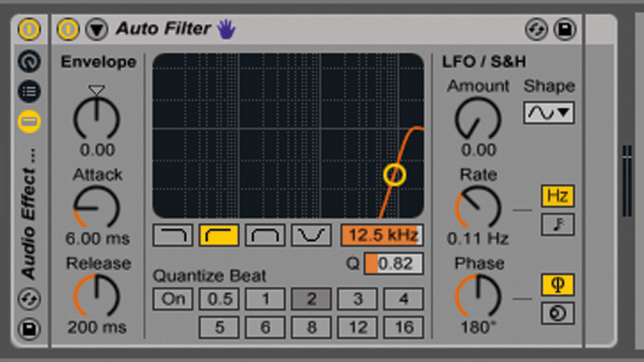Viewport: 644px width, 362px height.
Task: Click the LFO Phase knob
Action: (x=478, y=296)
